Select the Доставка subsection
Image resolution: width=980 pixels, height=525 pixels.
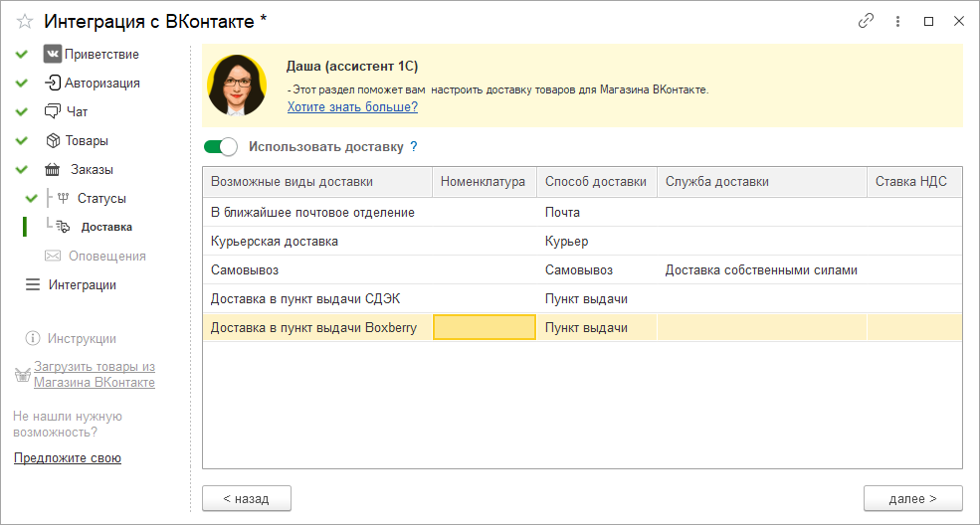tap(106, 228)
